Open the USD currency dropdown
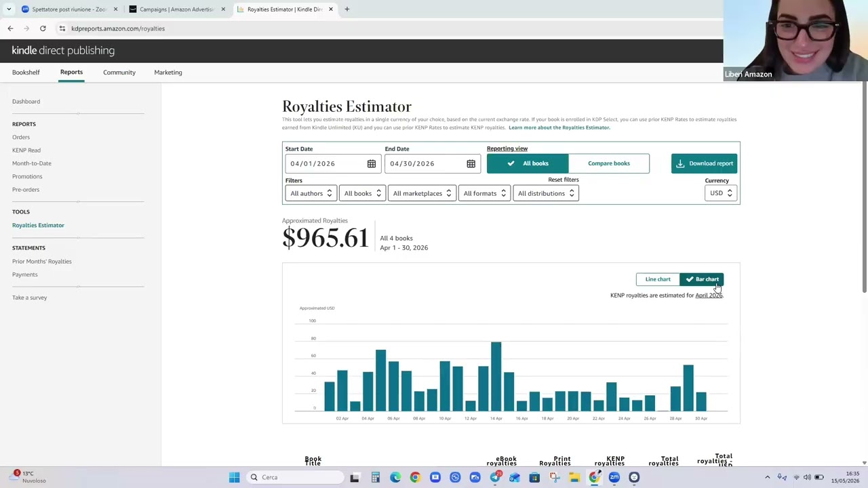 pos(721,193)
